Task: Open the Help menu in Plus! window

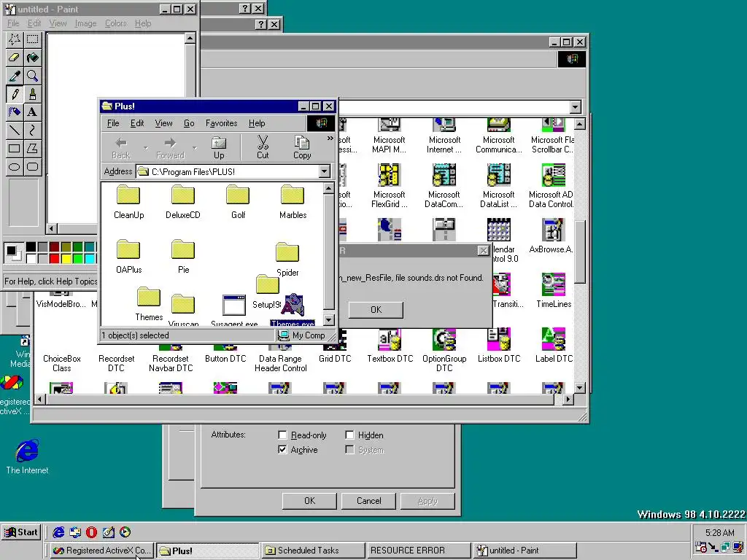Action: coord(257,123)
